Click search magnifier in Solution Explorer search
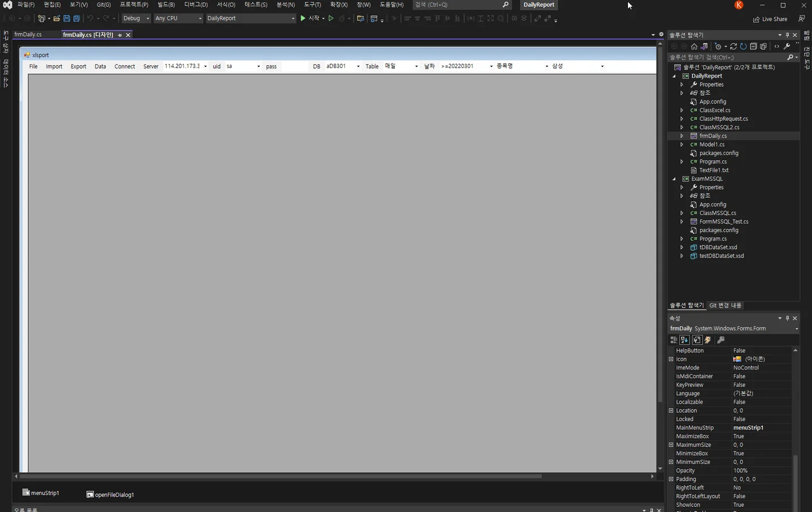 tap(790, 57)
